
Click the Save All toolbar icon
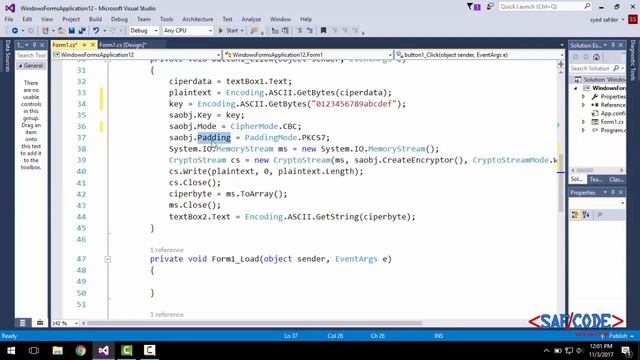tap(82, 31)
